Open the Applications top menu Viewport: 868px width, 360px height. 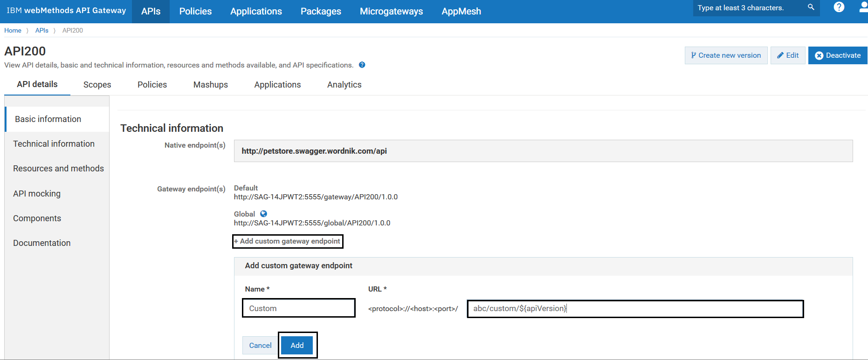pos(256,11)
